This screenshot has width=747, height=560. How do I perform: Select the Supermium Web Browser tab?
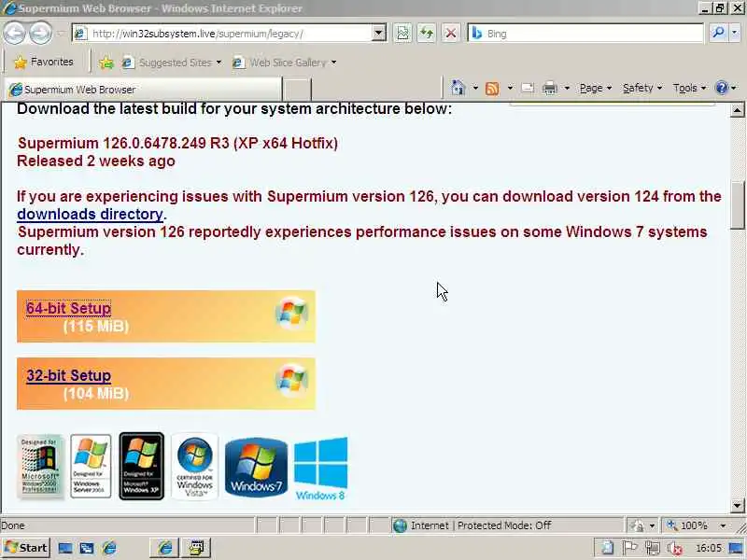pos(143,90)
